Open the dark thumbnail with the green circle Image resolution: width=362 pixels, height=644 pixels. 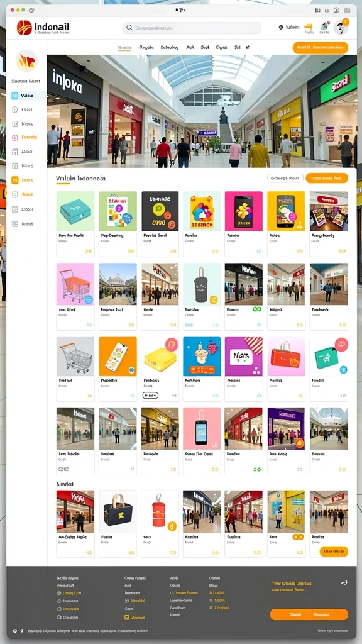coord(160,211)
